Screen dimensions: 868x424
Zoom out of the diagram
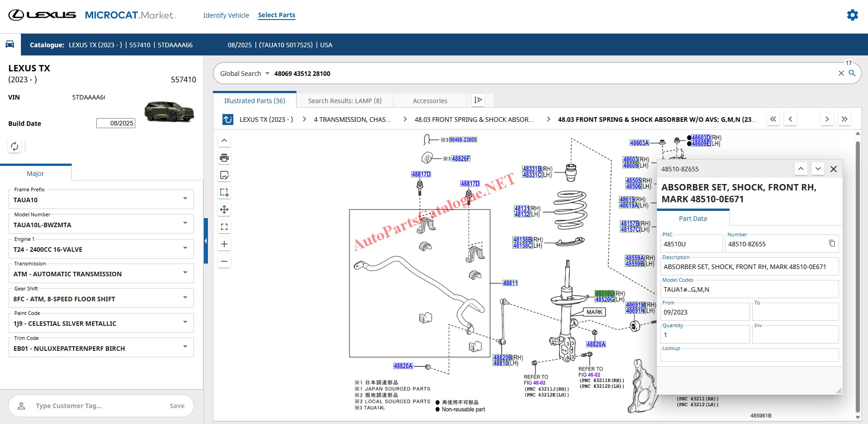pos(224,261)
